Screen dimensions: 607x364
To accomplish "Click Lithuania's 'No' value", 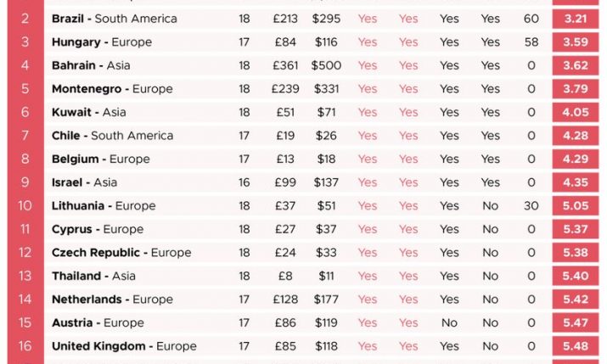I will tap(490, 205).
